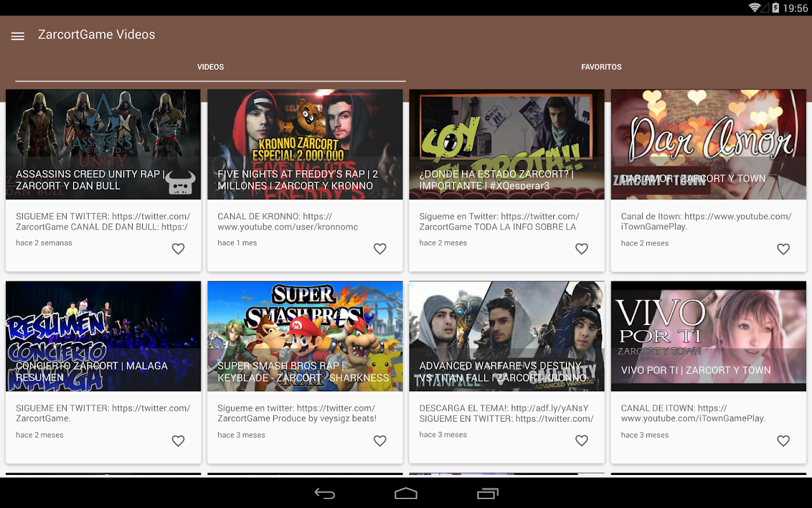Favorite the ¿Donde ha estado Zarcort? video
The width and height of the screenshot is (812, 508).
tap(582, 249)
